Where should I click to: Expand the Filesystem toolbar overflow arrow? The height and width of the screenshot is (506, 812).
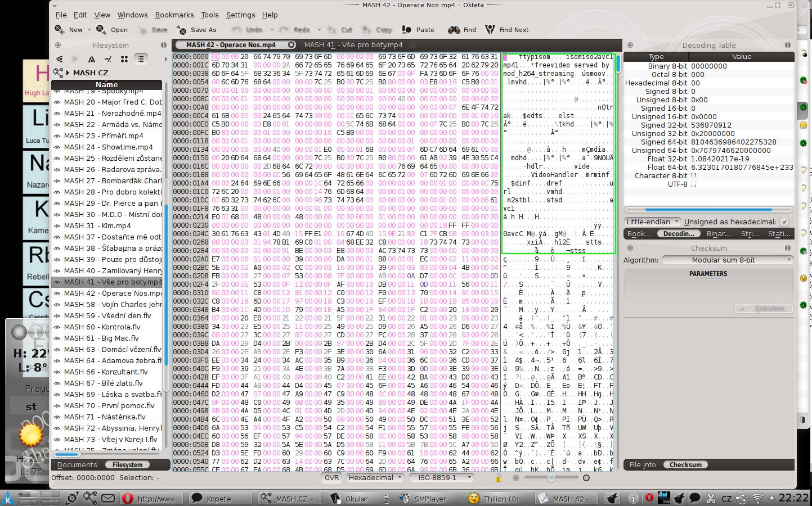(x=165, y=59)
